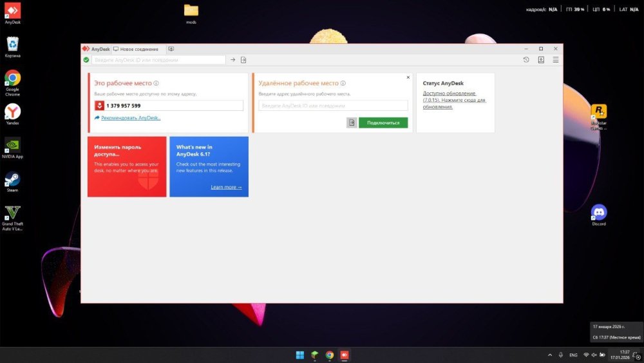Open the Grand Theft Auto V shortcut
Viewport: 644px width, 363px height.
click(x=12, y=218)
